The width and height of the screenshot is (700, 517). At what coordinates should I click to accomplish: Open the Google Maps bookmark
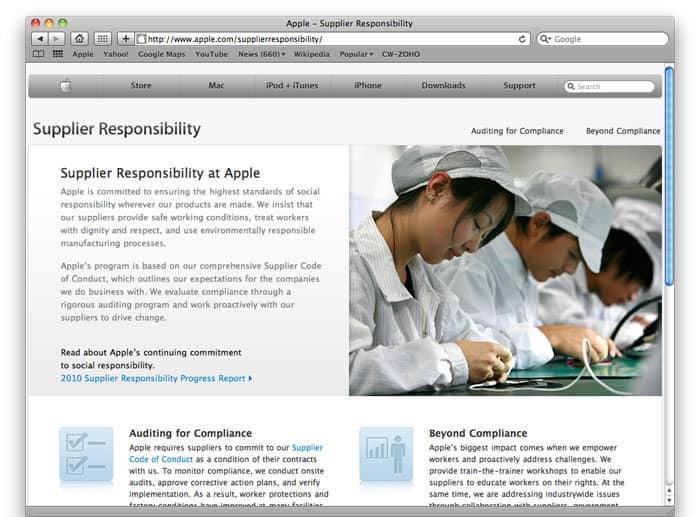[162, 54]
